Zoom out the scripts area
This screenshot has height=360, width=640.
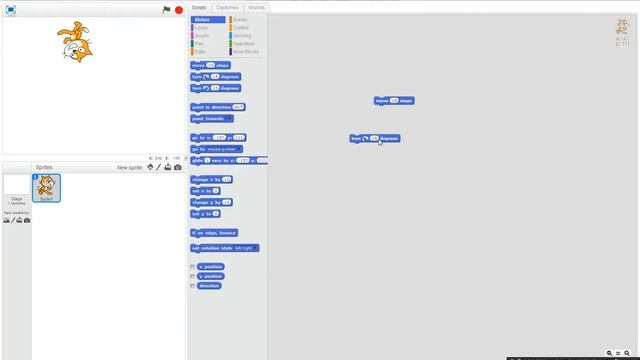click(x=609, y=353)
